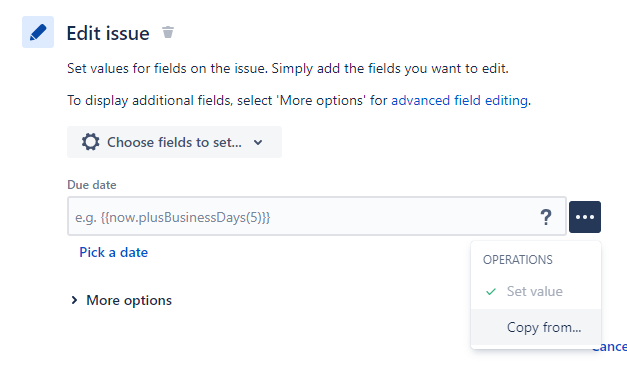Expand the More options chevron arrow

coord(74,300)
